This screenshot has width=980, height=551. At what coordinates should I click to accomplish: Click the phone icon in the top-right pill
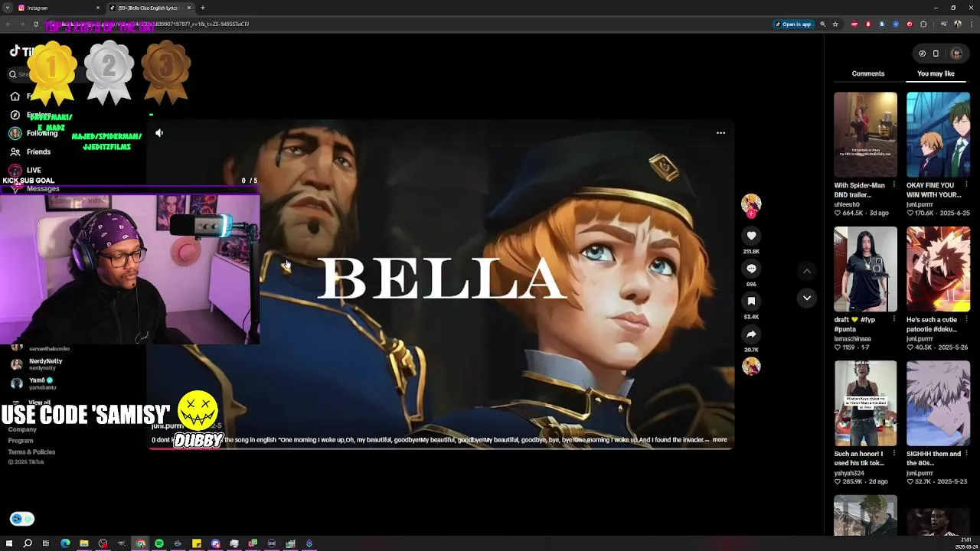(x=936, y=54)
